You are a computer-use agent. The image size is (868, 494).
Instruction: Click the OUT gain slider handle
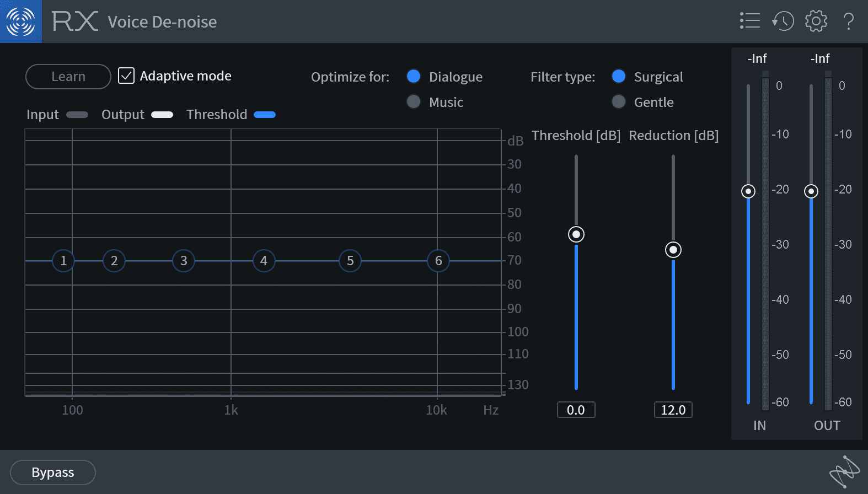pos(811,191)
